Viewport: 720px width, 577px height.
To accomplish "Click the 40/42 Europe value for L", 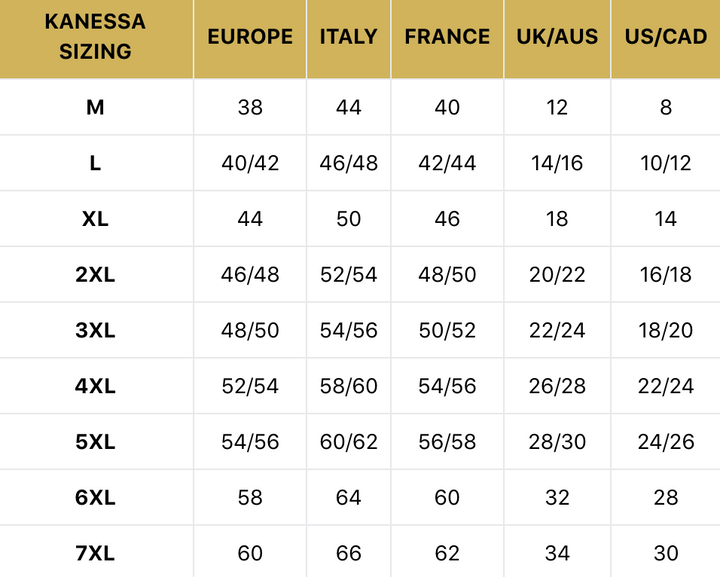I will pyautogui.click(x=250, y=163).
